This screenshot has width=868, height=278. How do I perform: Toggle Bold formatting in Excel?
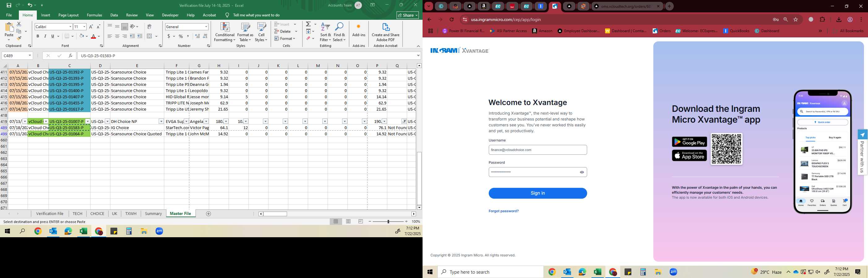(x=38, y=36)
